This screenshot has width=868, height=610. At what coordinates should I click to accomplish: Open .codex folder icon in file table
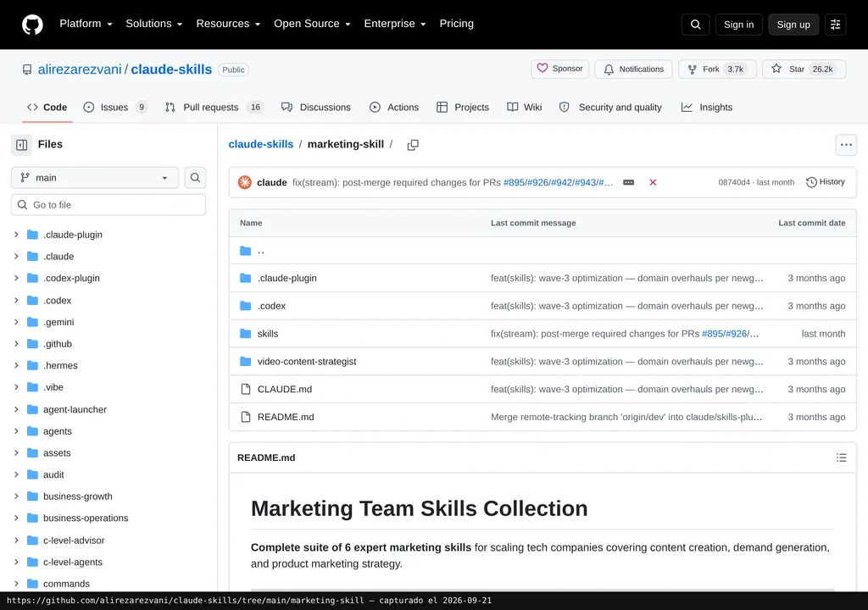[245, 306]
